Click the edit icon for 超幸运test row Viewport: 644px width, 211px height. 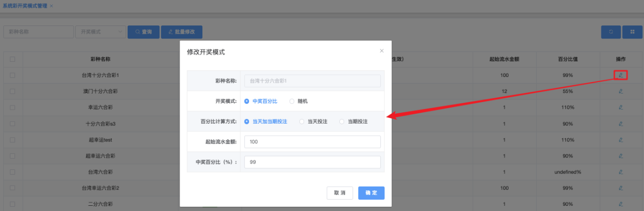[620, 140]
